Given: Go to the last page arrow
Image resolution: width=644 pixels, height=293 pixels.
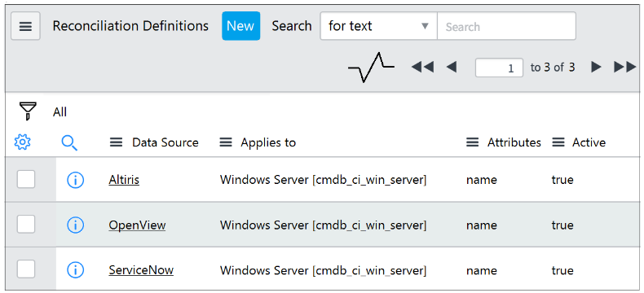Looking at the screenshot, I should (x=624, y=68).
